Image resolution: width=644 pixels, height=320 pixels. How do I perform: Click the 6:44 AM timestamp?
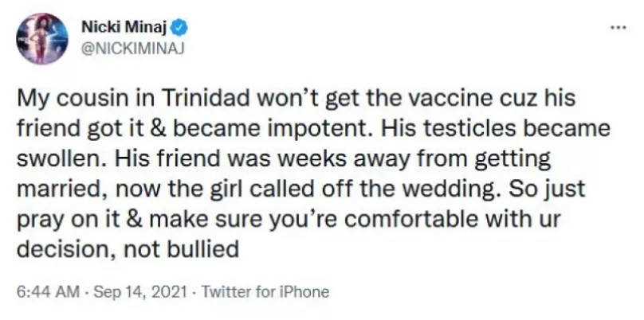pos(48,292)
